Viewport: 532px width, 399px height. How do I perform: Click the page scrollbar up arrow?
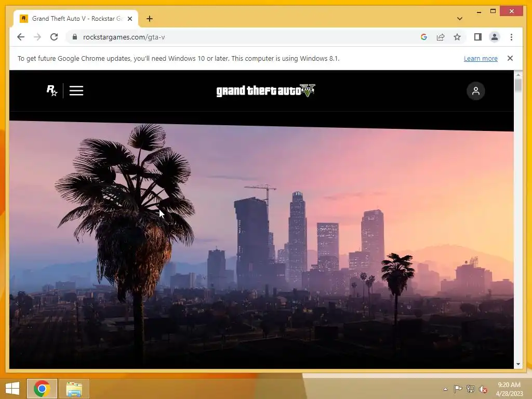pyautogui.click(x=518, y=74)
